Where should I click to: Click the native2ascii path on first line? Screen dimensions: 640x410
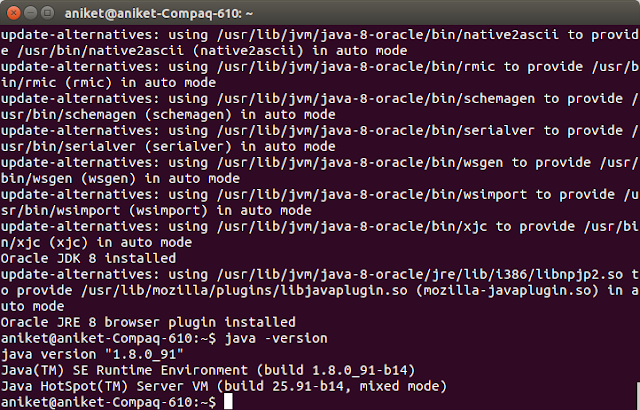click(388, 35)
